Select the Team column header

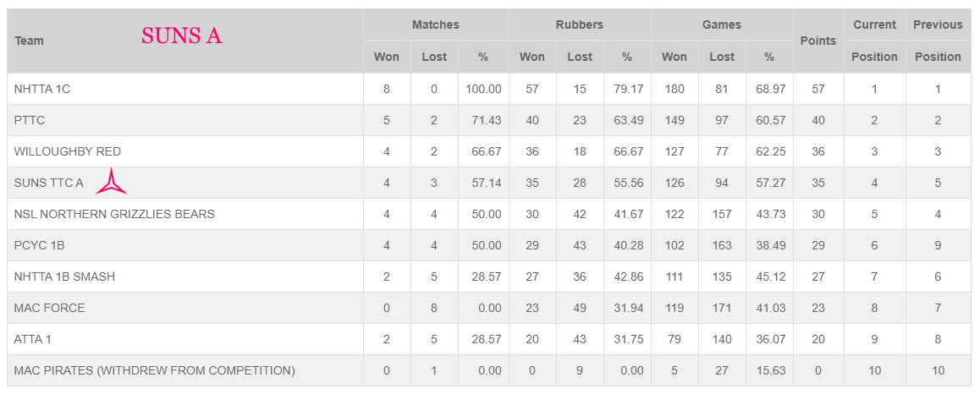point(30,41)
